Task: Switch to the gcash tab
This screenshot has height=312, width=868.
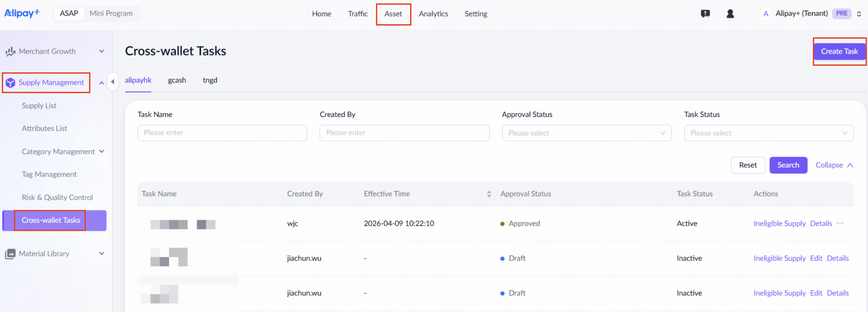Action: point(177,80)
